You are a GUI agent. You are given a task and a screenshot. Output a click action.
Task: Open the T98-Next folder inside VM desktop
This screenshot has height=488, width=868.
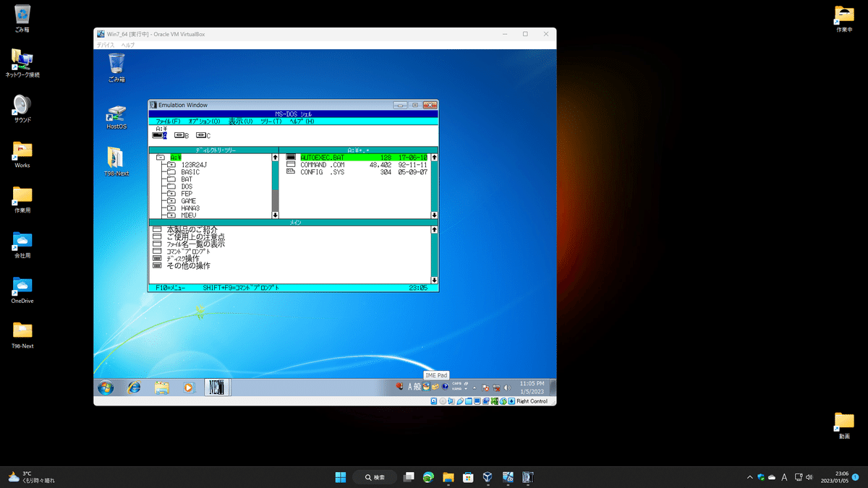tap(116, 160)
